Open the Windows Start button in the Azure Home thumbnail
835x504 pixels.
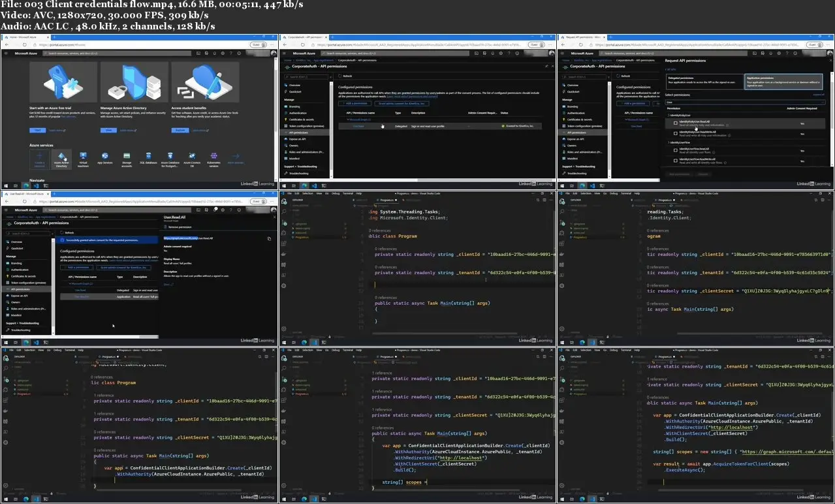(x=6, y=185)
